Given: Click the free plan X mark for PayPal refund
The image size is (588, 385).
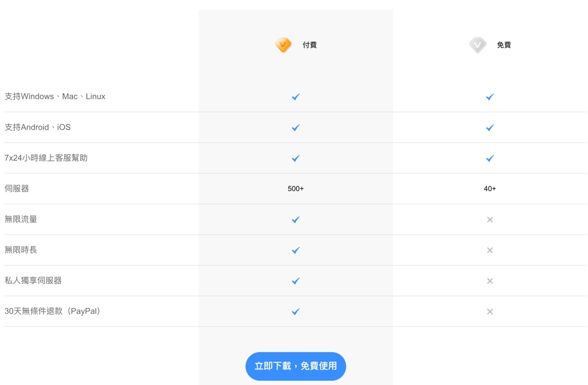Looking at the screenshot, I should click(490, 312).
